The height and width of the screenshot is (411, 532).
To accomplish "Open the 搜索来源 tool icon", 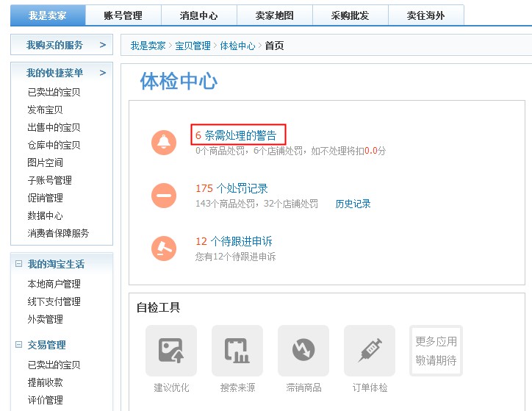I will (237, 351).
